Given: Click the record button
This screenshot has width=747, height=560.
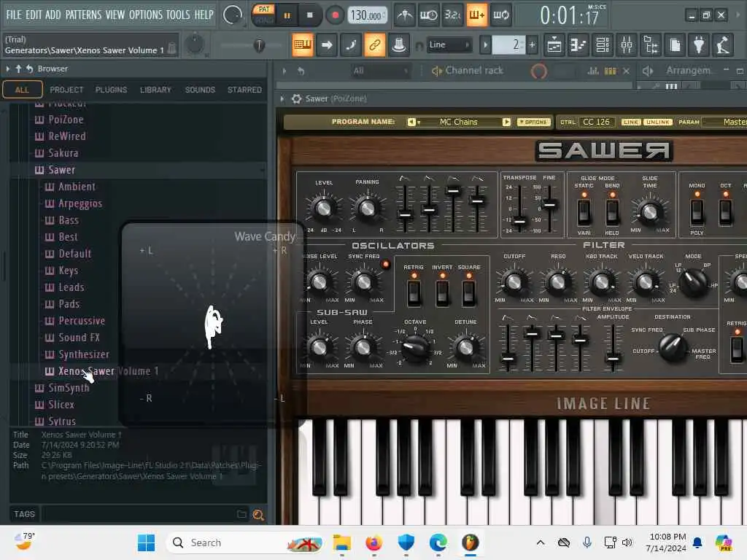Looking at the screenshot, I should click(335, 16).
